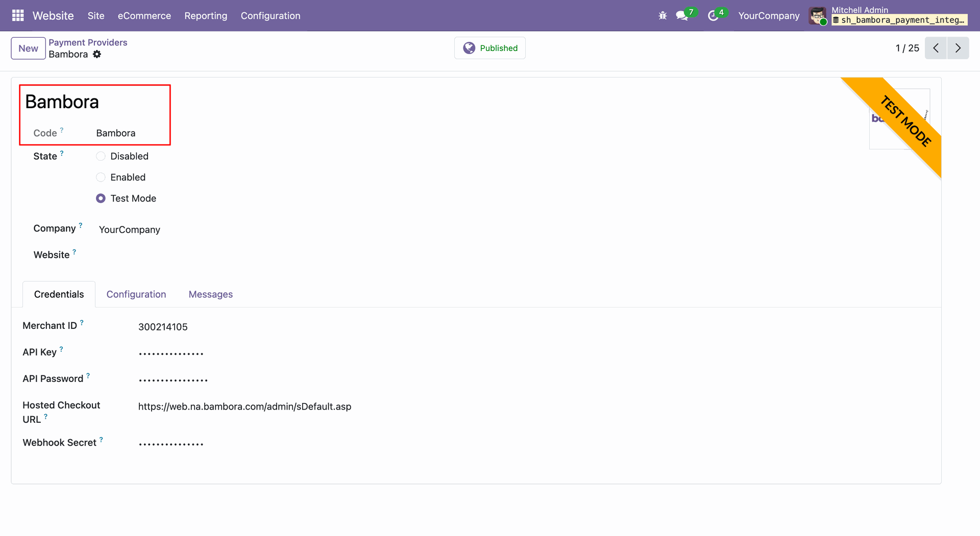Viewport: 980px width, 536px height.
Task: Switch to the Credentials tab
Action: [x=59, y=294]
